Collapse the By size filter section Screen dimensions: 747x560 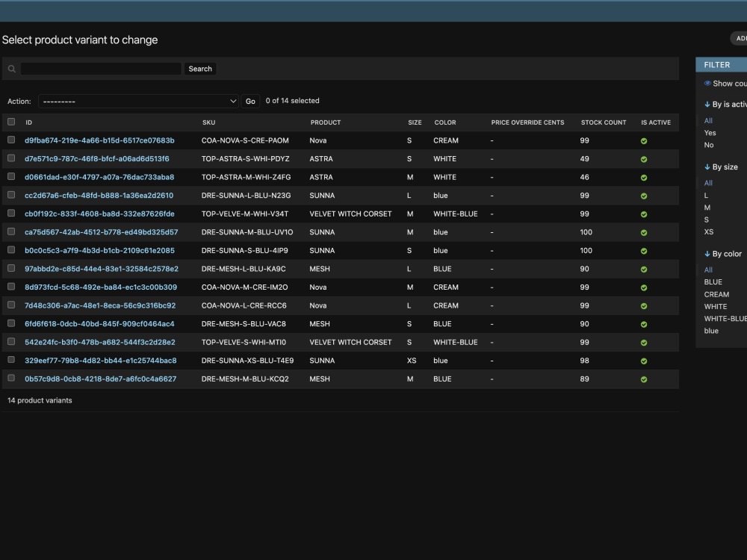(721, 167)
